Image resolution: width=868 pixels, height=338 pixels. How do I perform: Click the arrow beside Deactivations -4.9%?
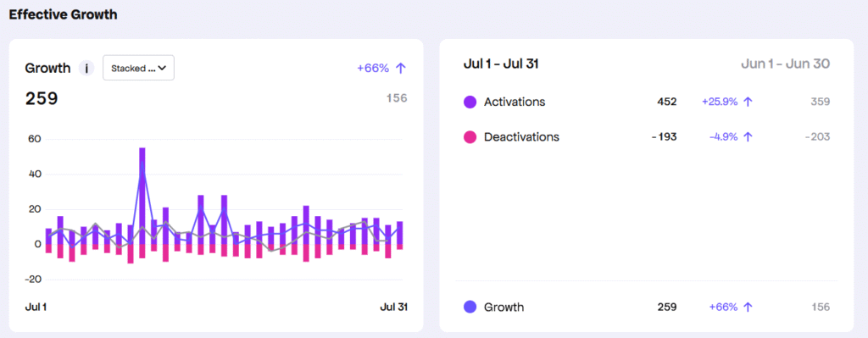pos(748,136)
